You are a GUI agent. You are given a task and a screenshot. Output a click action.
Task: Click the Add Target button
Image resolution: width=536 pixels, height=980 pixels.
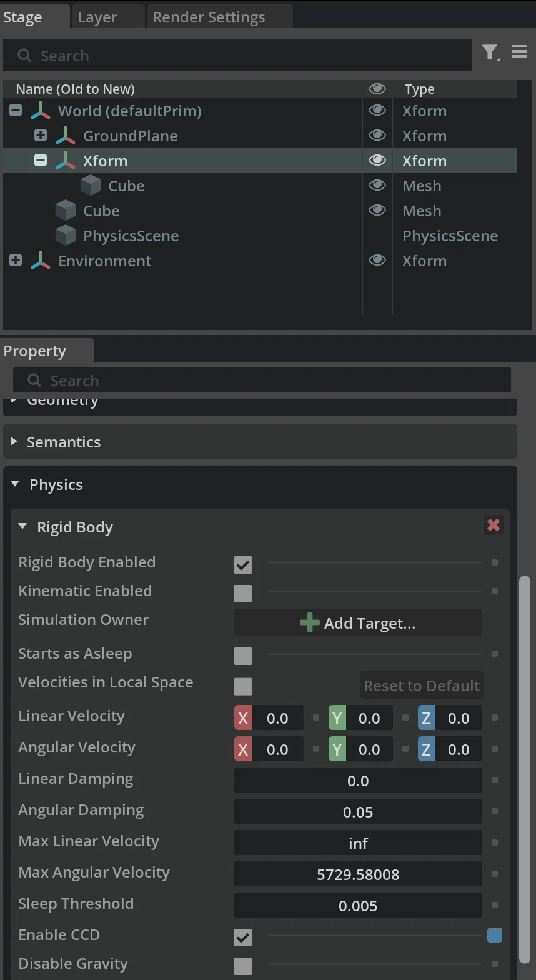[x=358, y=623]
